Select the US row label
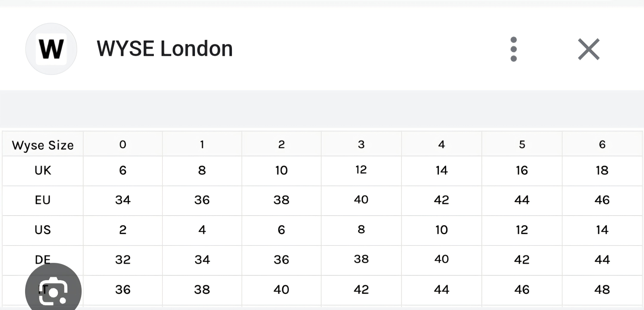 [43, 230]
